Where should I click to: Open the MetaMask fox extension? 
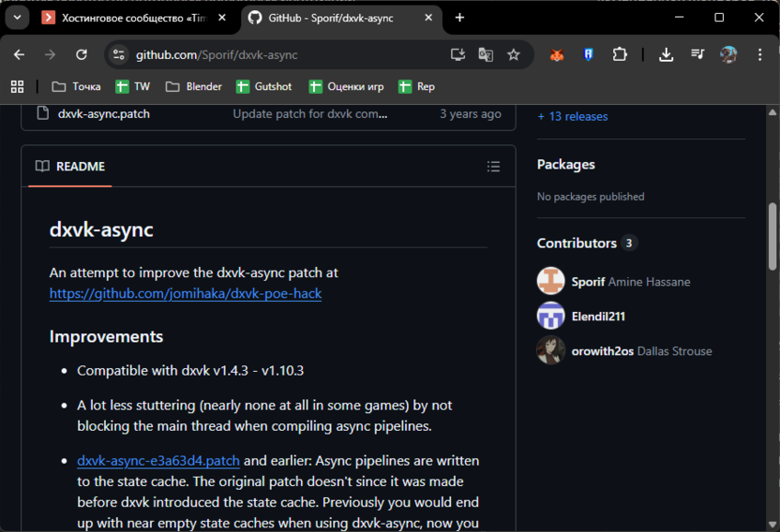click(557, 55)
